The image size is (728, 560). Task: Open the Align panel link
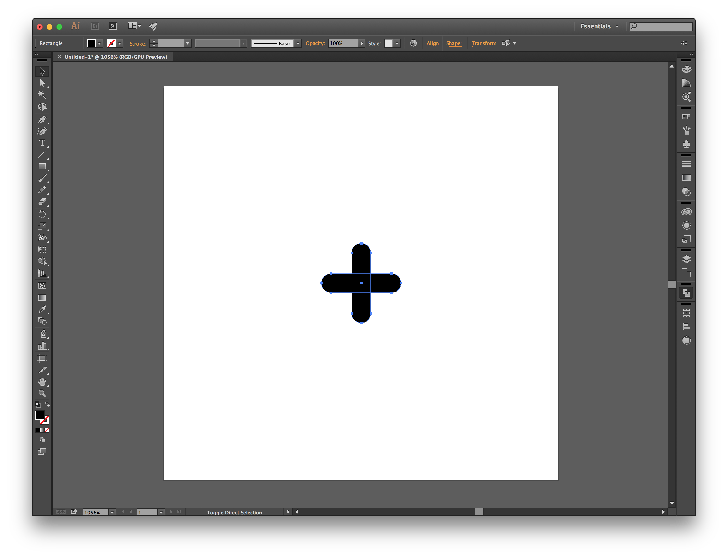pyautogui.click(x=433, y=43)
